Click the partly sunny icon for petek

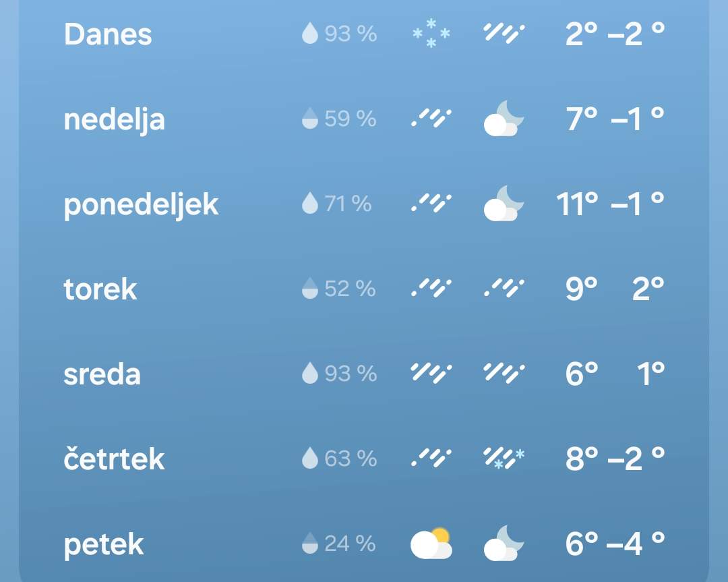(431, 543)
